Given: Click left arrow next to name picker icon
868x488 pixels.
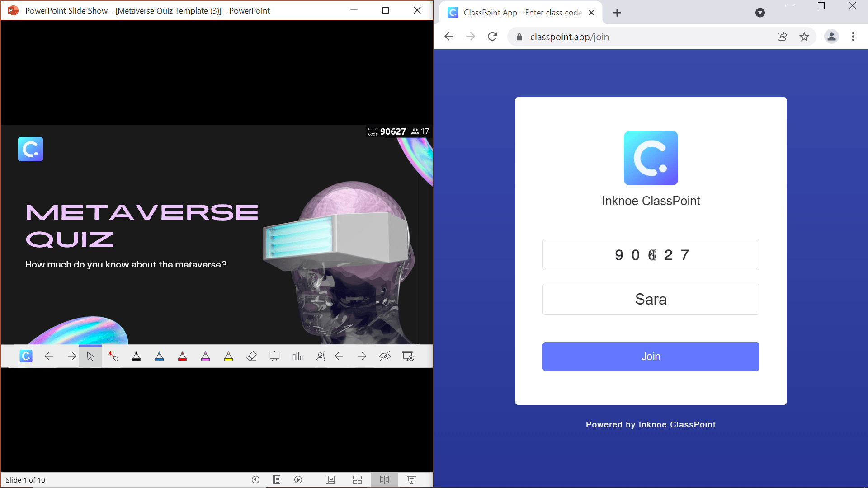Looking at the screenshot, I should 339,357.
